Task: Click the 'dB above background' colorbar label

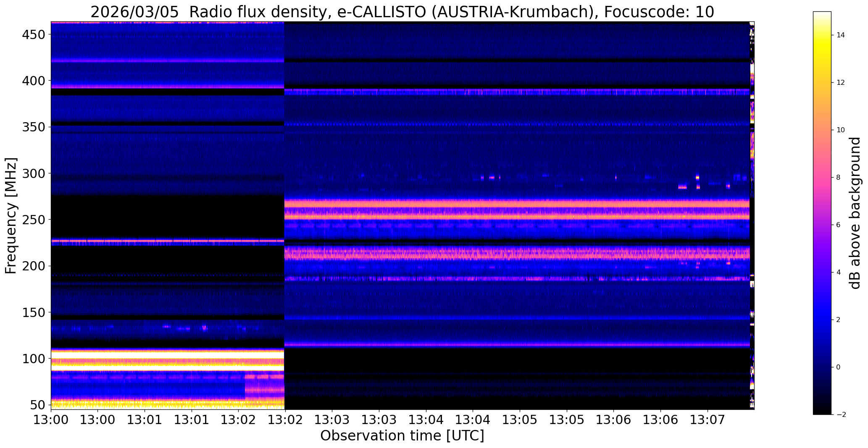Action: pos(855,213)
